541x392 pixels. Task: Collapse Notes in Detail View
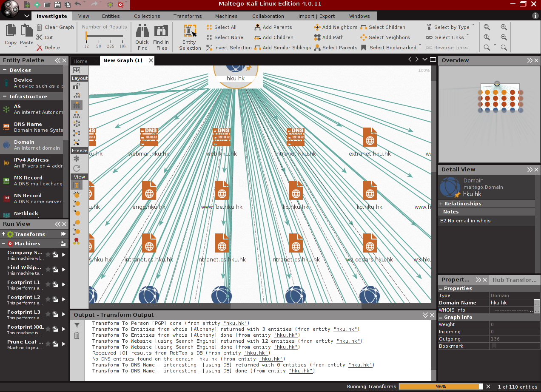[441, 212]
